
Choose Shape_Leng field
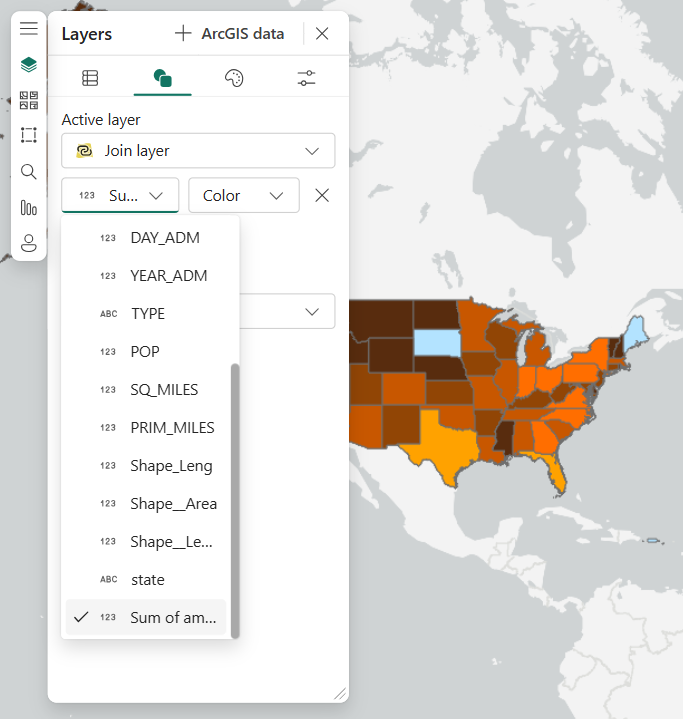pyautogui.click(x=146, y=466)
